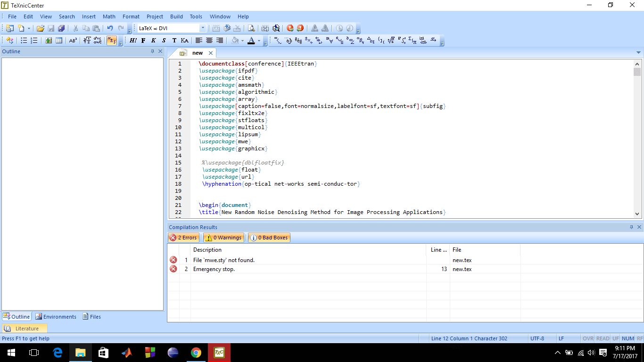Toggle display of the 0 Warnings list
This screenshot has height=362, width=644.
[x=223, y=238]
